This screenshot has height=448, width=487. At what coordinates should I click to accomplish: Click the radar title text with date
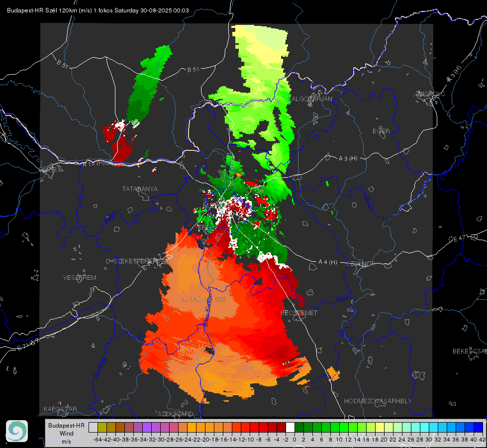tap(98, 10)
